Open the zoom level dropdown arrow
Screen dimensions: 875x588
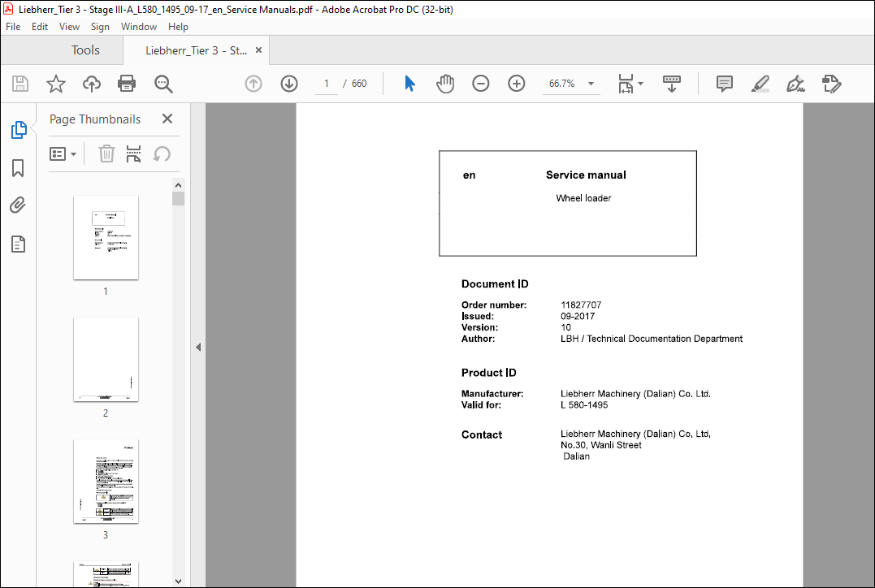(x=591, y=84)
